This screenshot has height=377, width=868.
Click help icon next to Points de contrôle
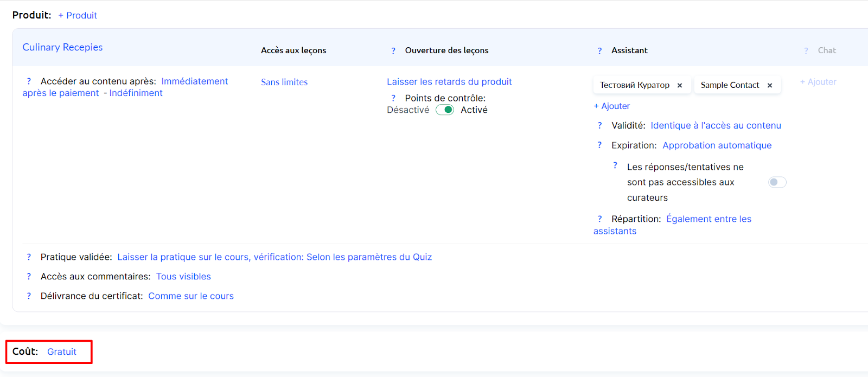(393, 98)
